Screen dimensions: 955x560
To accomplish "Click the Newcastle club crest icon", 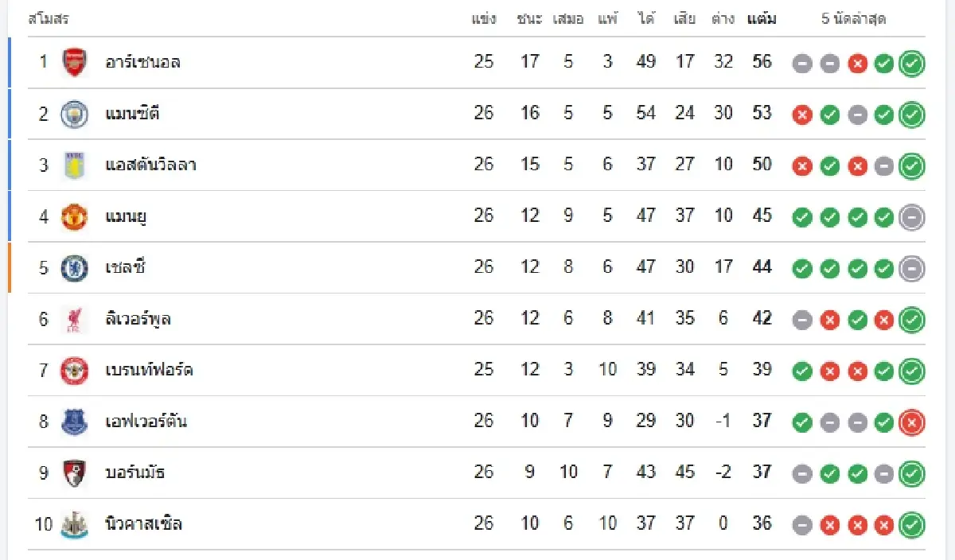I will coord(74,524).
